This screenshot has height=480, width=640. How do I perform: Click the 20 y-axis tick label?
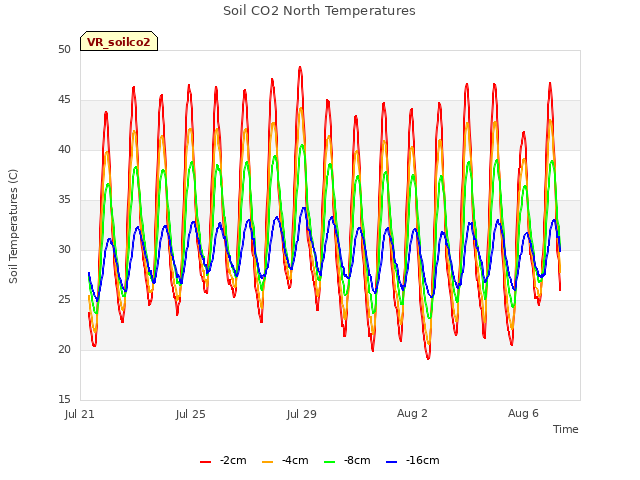pyautogui.click(x=64, y=349)
